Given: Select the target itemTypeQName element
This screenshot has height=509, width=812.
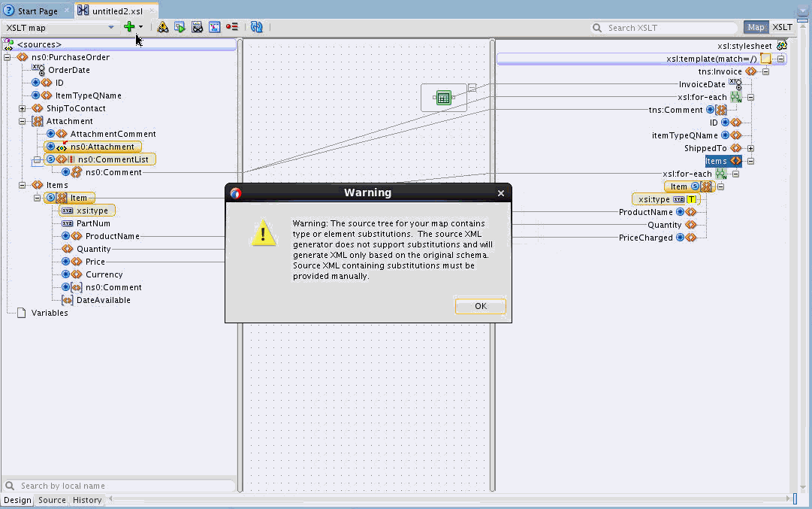Looking at the screenshot, I should (x=684, y=135).
